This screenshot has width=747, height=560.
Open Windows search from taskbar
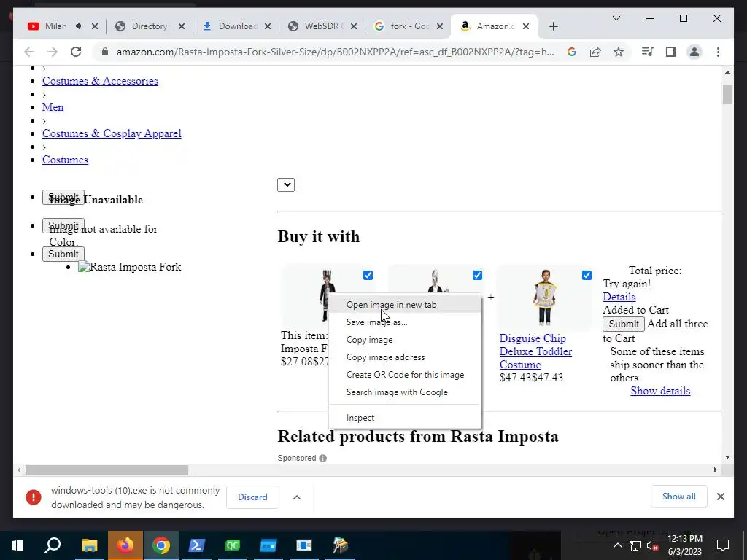(53, 545)
